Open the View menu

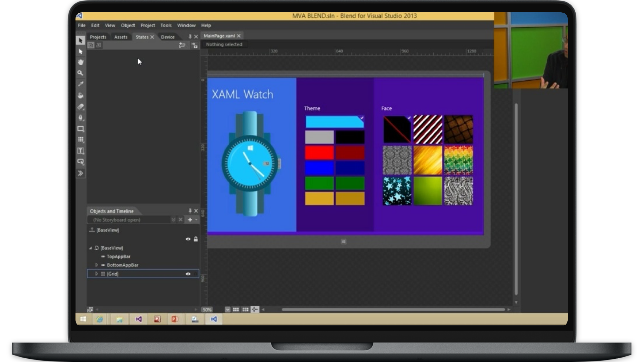point(110,25)
